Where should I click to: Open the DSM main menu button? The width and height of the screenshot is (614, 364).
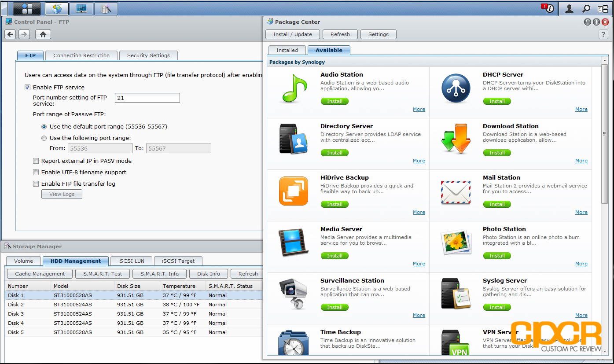27,8
